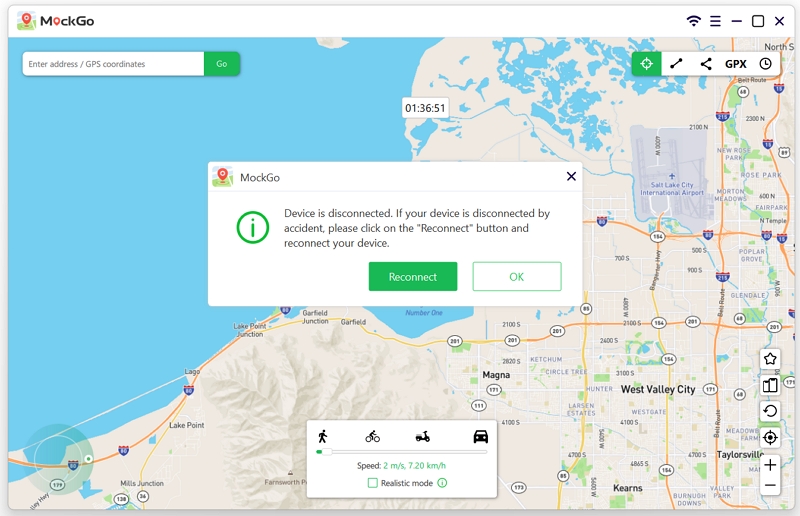Open the history clock icon
The height and width of the screenshot is (516, 800).
pyautogui.click(x=765, y=64)
